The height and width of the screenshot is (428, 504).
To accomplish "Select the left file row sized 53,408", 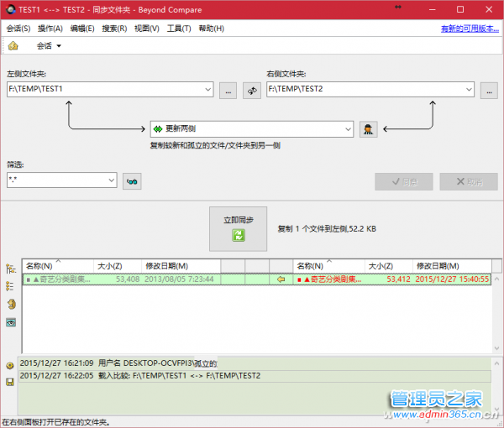I will coord(122,279).
